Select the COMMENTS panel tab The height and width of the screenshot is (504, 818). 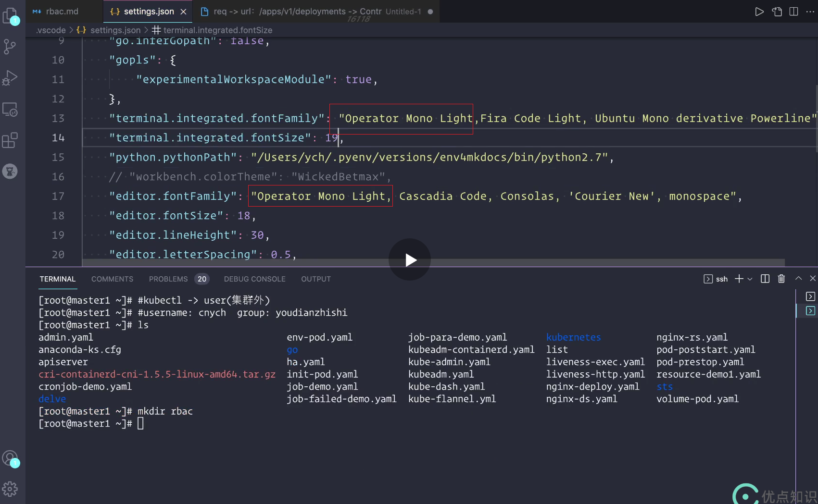point(112,279)
